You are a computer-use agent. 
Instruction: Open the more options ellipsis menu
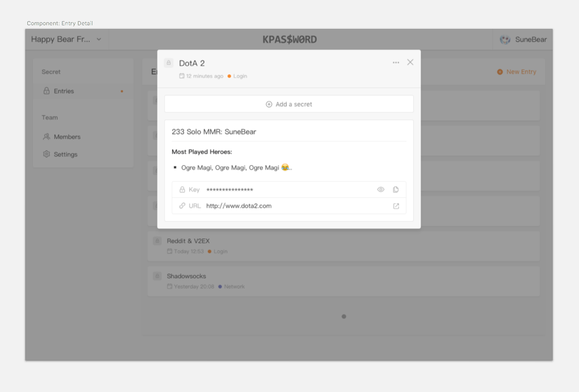tap(396, 63)
